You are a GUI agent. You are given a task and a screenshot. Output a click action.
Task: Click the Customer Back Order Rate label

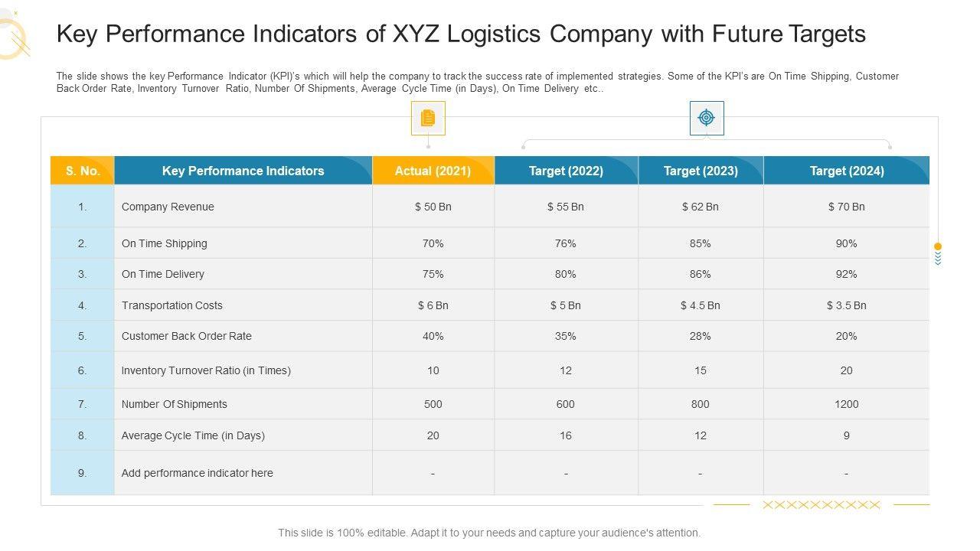pyautogui.click(x=186, y=336)
